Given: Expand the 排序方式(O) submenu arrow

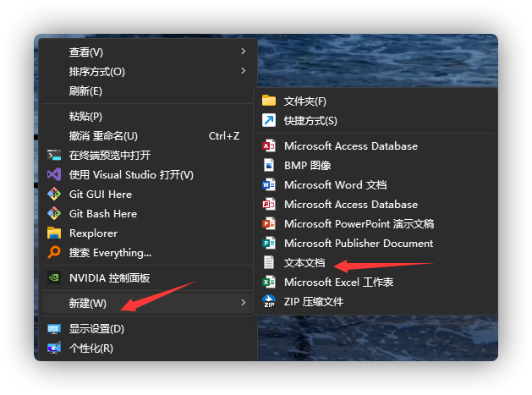Looking at the screenshot, I should coord(243,70).
